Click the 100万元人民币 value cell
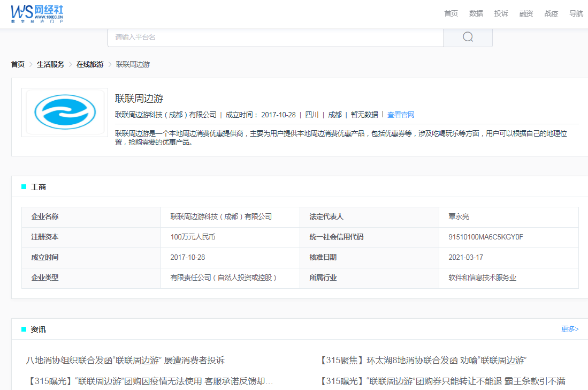This screenshot has width=588, height=390. 193,237
